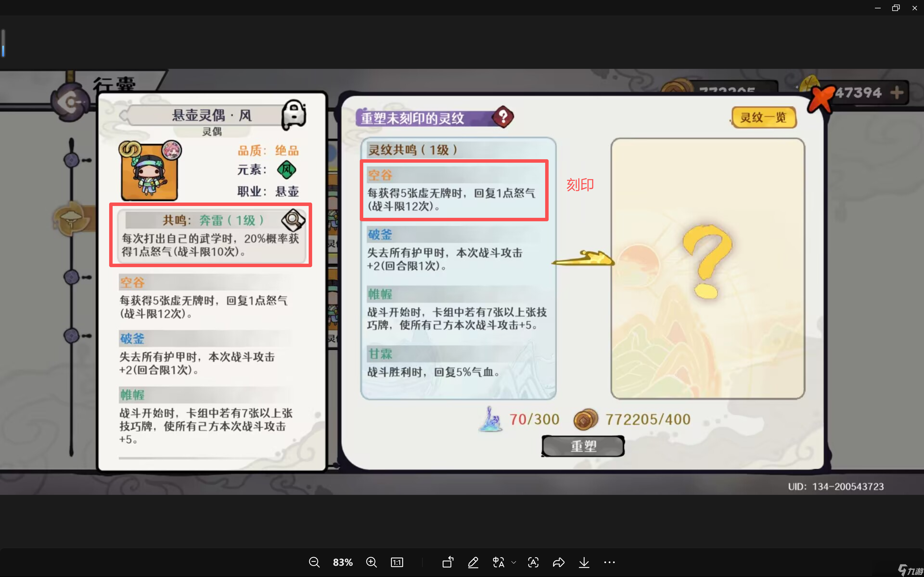
Task: Expand the translate options chevron
Action: [514, 562]
